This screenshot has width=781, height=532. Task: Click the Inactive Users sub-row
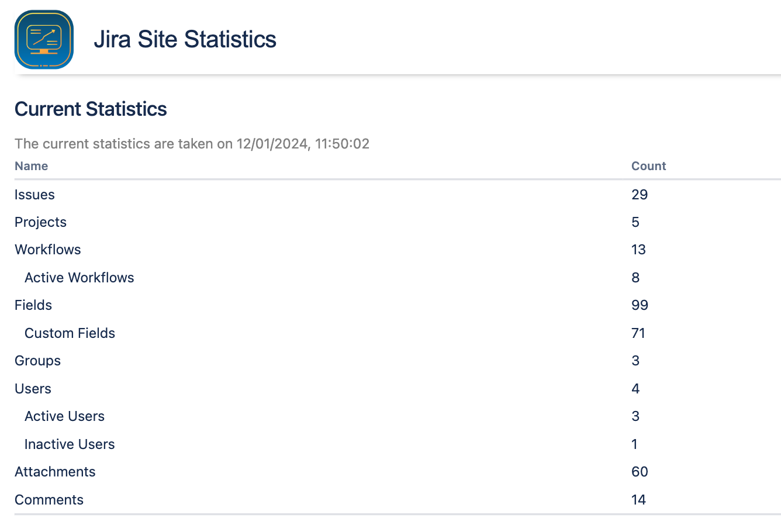70,444
